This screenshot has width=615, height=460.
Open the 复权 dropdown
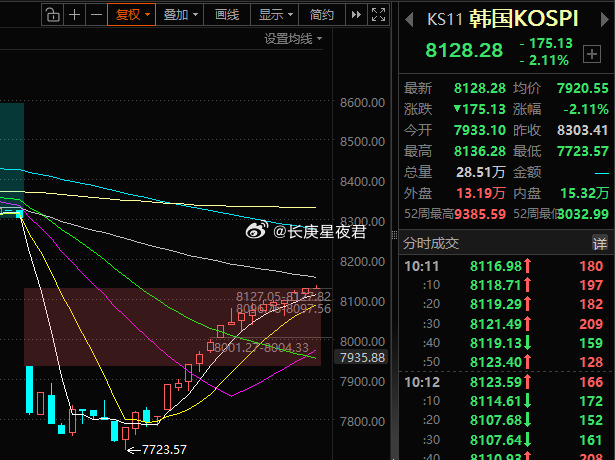132,15
